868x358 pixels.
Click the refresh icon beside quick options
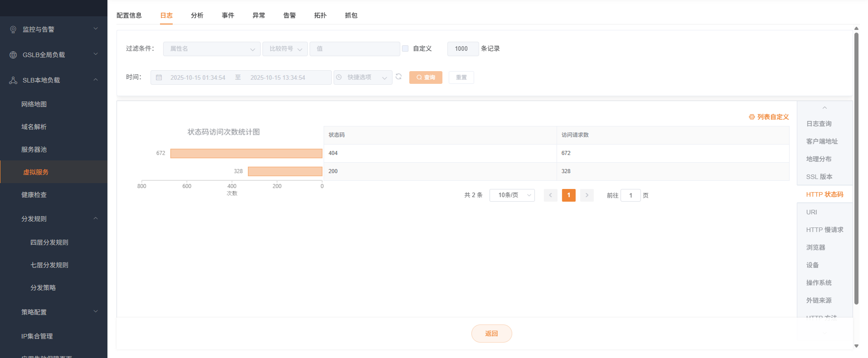[x=399, y=77]
